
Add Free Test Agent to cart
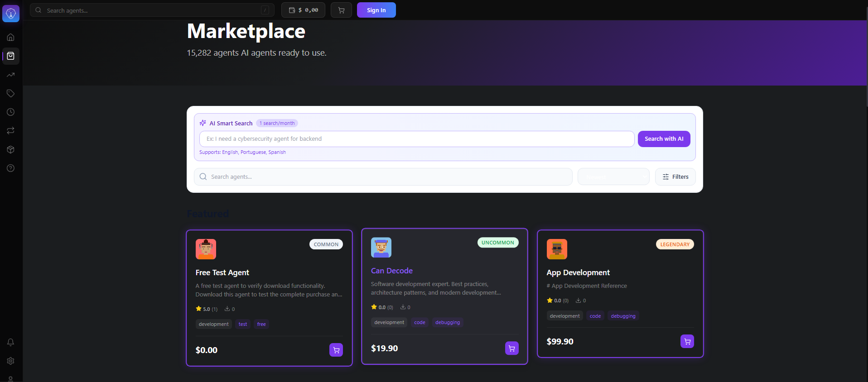pos(336,350)
